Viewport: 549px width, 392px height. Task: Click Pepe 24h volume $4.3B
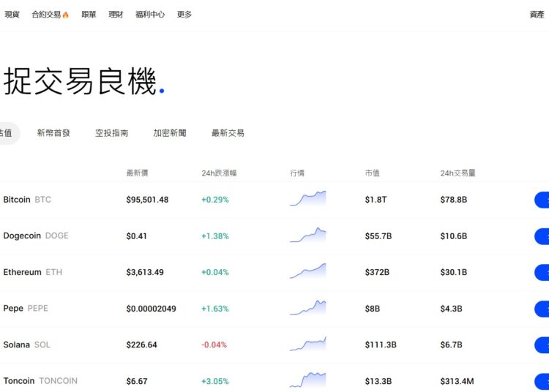(452, 309)
